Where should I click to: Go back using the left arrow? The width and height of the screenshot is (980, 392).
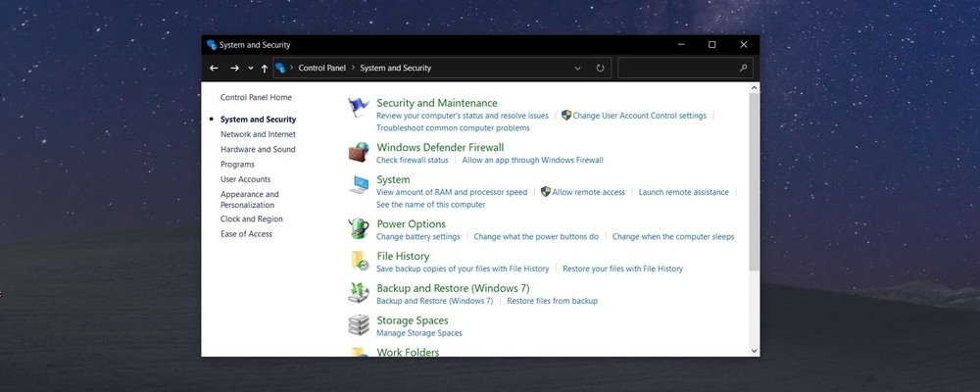coord(214,69)
